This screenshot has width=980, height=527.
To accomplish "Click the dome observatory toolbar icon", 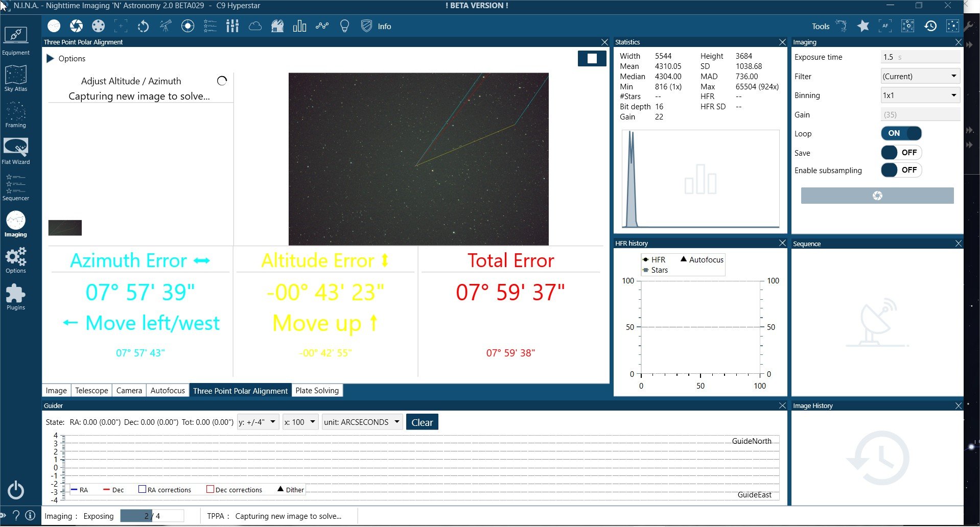I will point(277,26).
